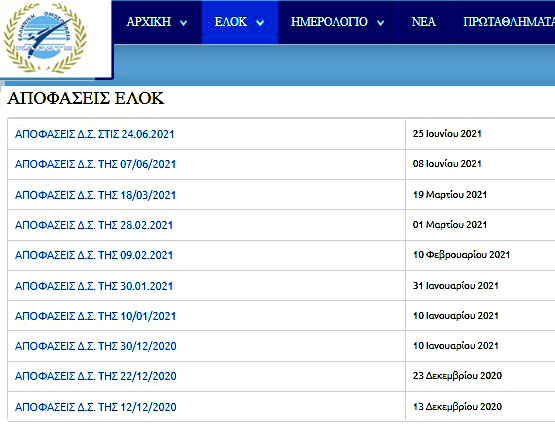This screenshot has width=555, height=429.
Task: Click the Hellenic Karate Federation logo
Action: [45, 38]
